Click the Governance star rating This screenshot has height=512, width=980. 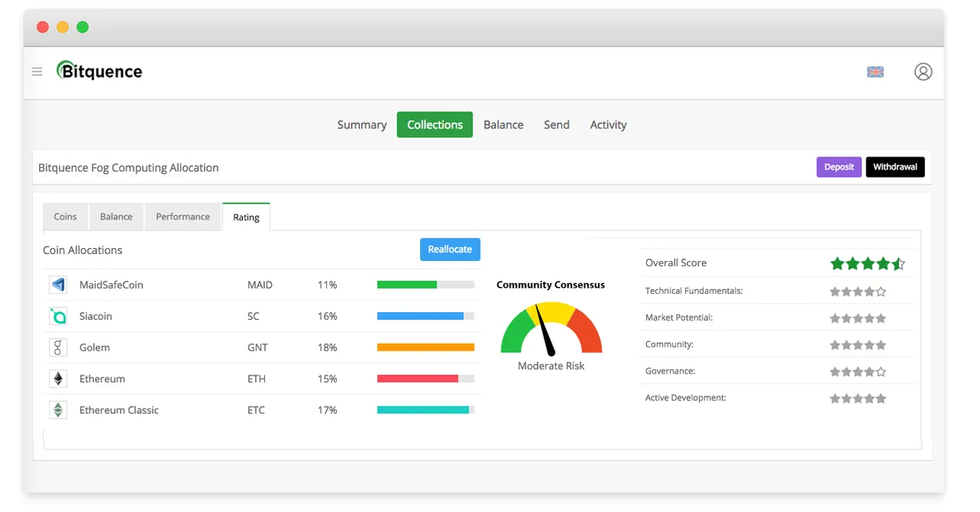pyautogui.click(x=858, y=372)
